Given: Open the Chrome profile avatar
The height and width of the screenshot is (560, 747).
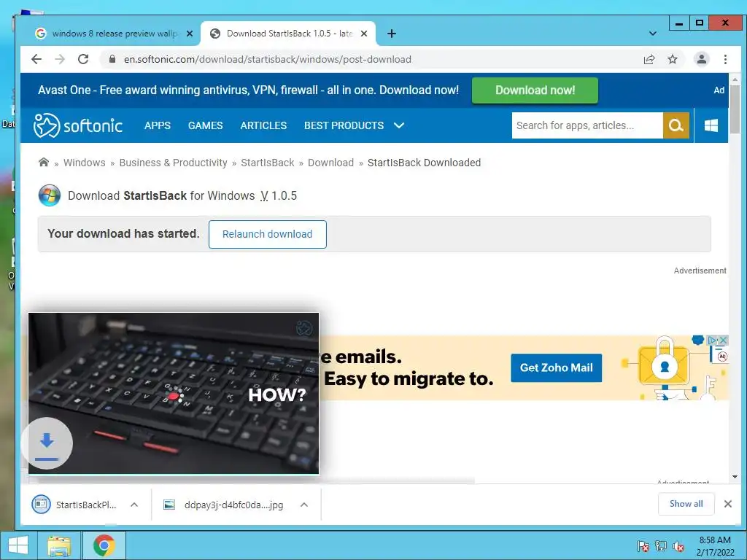Looking at the screenshot, I should click(x=701, y=59).
